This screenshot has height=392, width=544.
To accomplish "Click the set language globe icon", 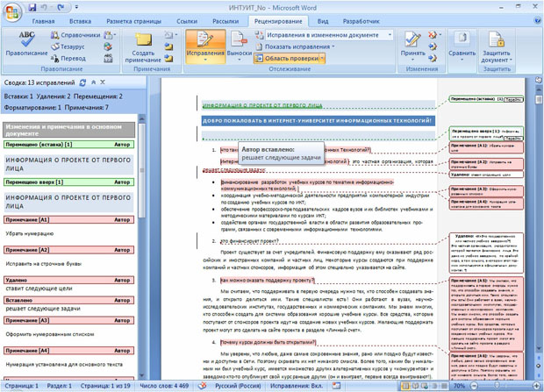I will point(108,46).
